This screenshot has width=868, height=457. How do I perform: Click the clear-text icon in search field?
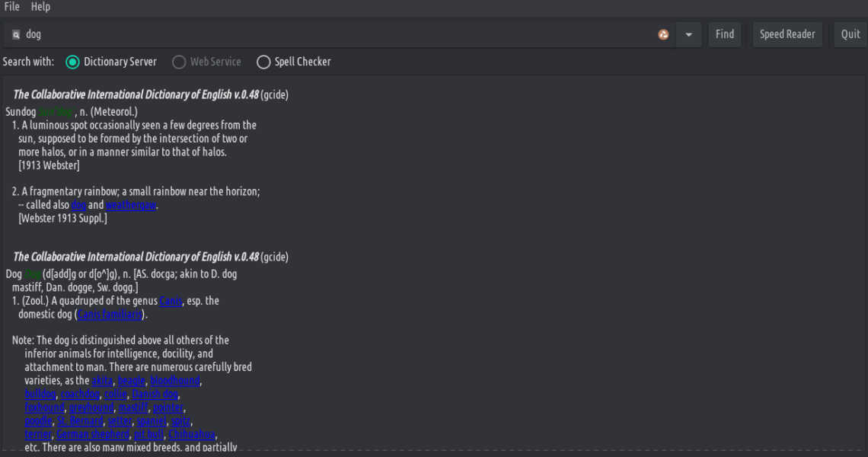(663, 34)
